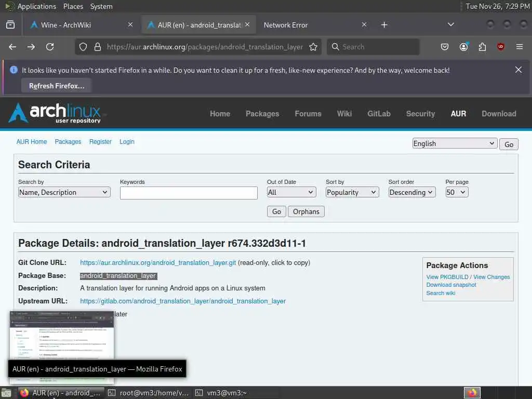
Task: Go back to the previous page
Action: pyautogui.click(x=12, y=47)
